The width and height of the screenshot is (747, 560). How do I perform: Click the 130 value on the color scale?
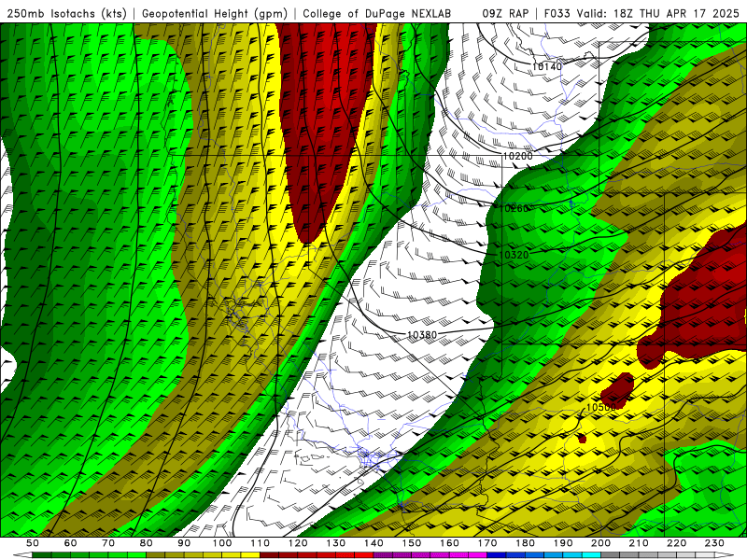pyautogui.click(x=335, y=543)
